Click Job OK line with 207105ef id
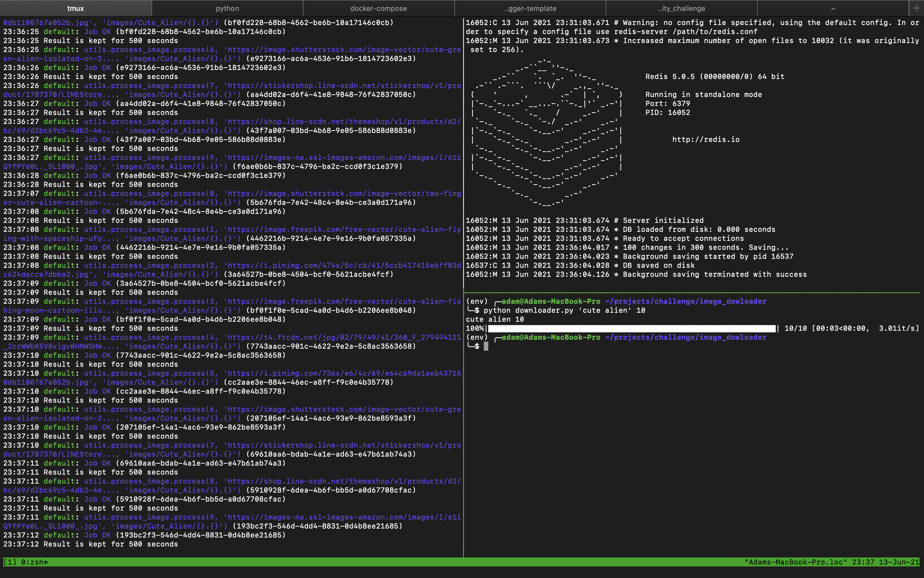 (145, 427)
